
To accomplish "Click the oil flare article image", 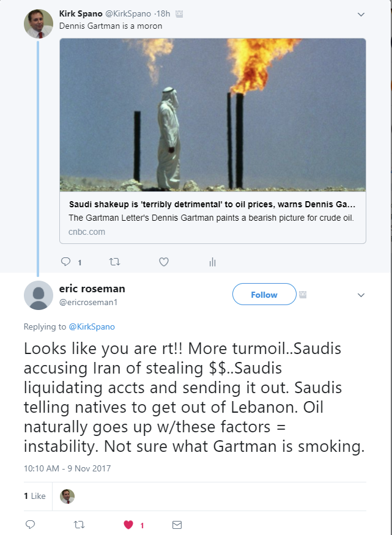I will [213, 115].
